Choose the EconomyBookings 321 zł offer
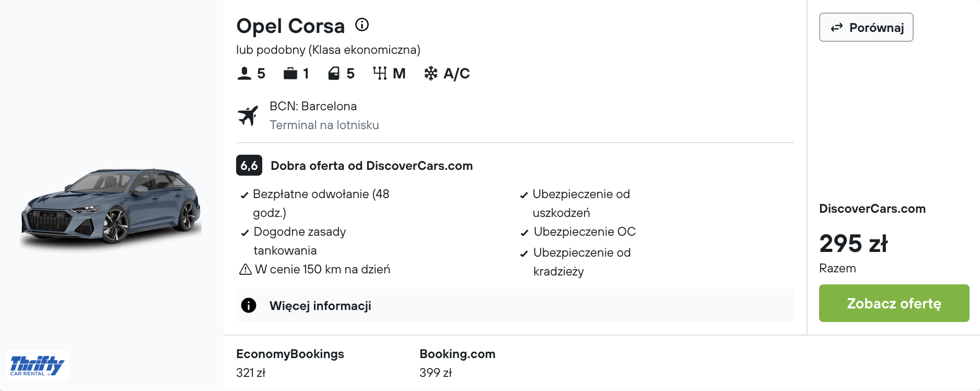Image resolution: width=980 pixels, height=391 pixels. pyautogui.click(x=290, y=363)
